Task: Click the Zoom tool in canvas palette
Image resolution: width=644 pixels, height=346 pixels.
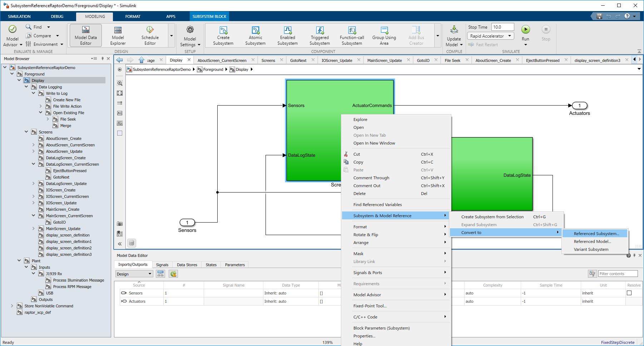Action: pyautogui.click(x=120, y=83)
